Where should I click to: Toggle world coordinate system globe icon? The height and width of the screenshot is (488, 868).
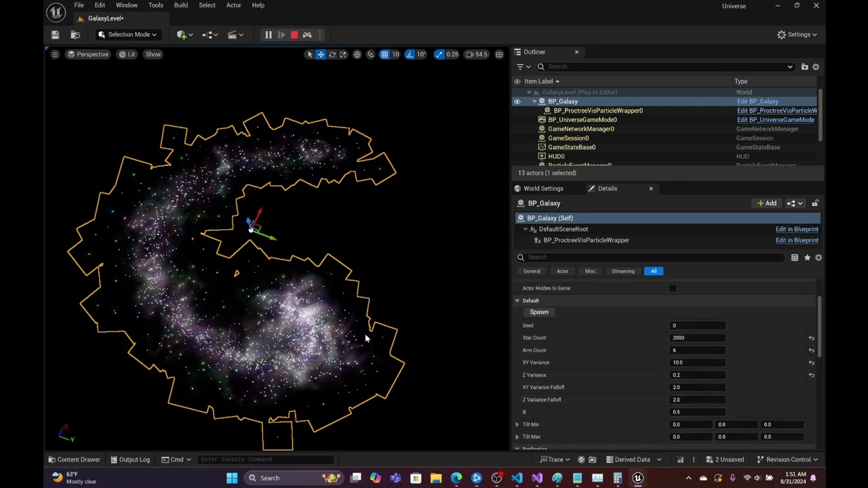click(x=357, y=54)
